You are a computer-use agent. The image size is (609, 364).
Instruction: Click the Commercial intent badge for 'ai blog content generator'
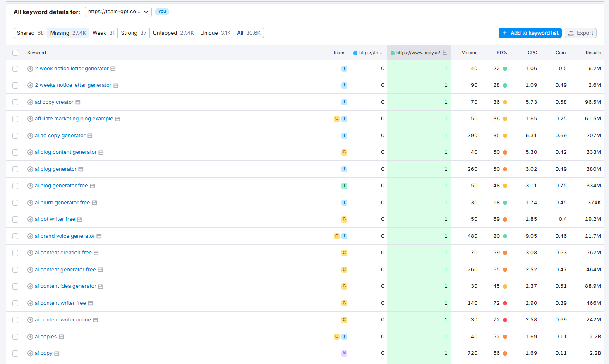point(344,152)
